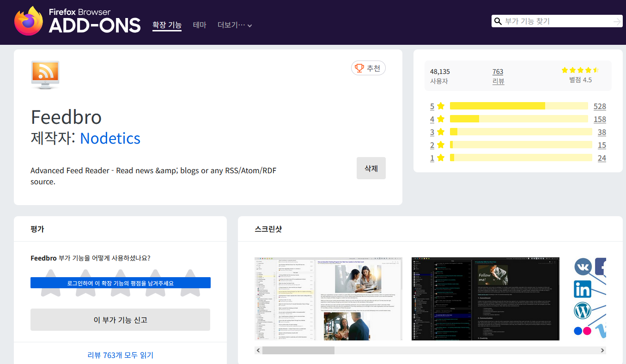The height and width of the screenshot is (364, 626).
Task: Click the 별점 4.5 rating text
Action: pos(580,80)
